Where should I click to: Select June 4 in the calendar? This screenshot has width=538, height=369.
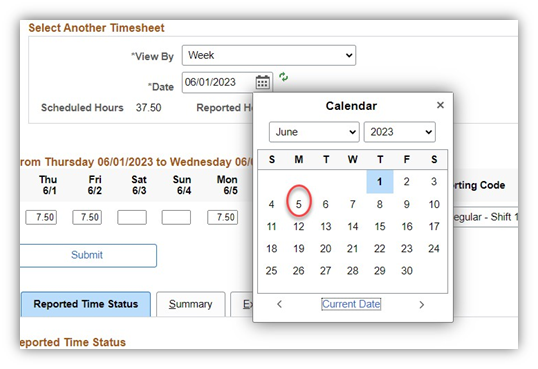[271, 204]
